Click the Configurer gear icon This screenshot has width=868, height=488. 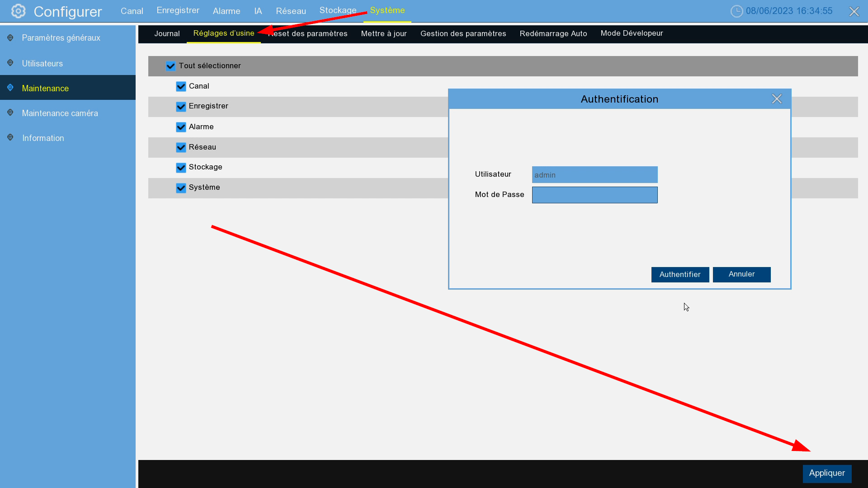(18, 11)
